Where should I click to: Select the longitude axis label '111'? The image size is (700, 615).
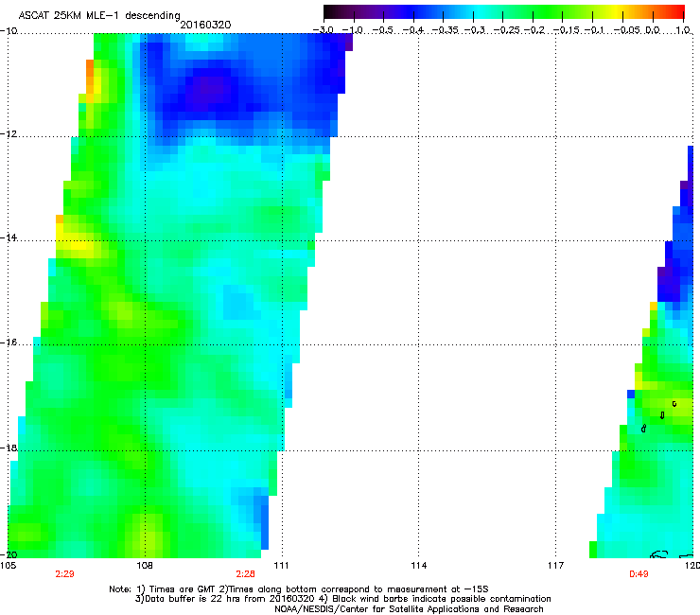click(x=281, y=566)
